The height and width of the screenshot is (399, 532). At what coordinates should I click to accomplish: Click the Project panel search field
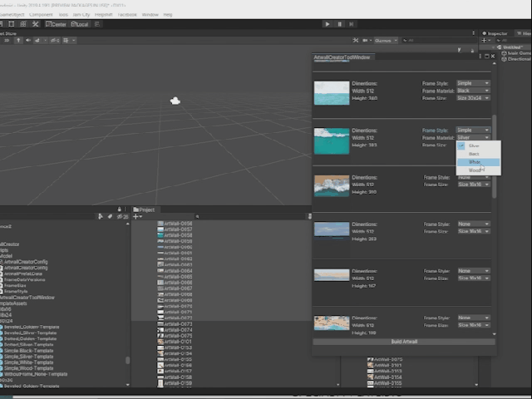250,216
